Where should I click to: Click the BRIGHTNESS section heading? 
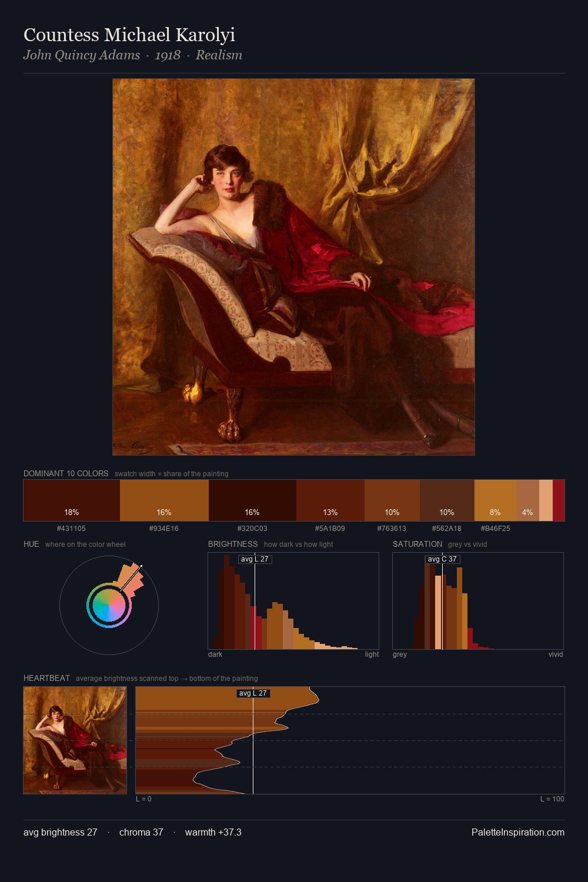coord(233,544)
